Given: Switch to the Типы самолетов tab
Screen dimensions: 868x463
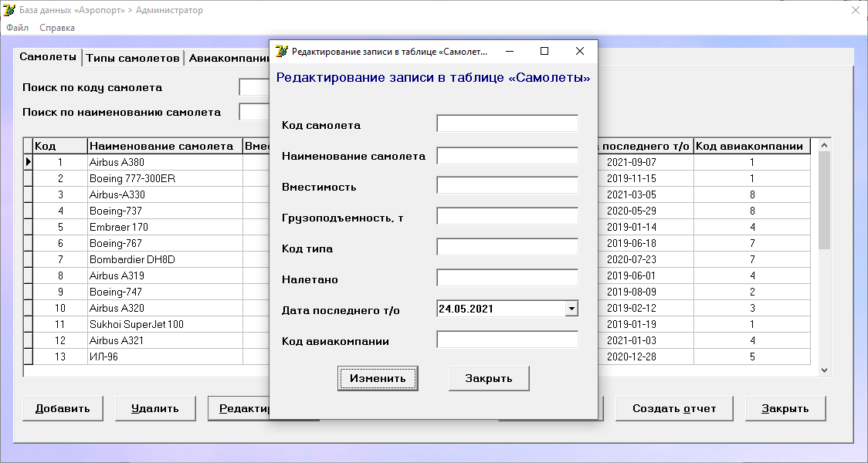Looking at the screenshot, I should click(x=133, y=58).
